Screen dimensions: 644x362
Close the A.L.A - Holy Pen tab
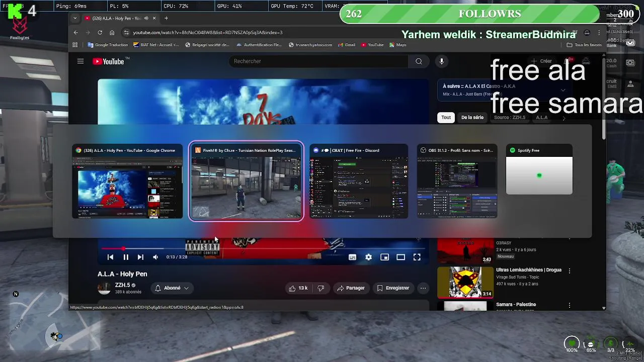154,18
